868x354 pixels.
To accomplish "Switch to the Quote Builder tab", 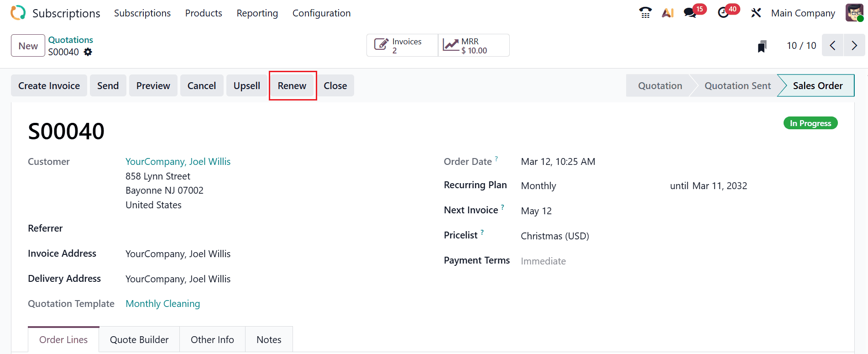I will click(139, 339).
